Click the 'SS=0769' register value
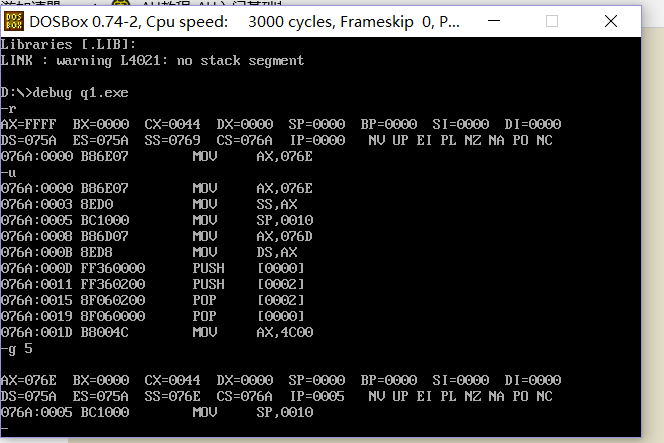This screenshot has width=664, height=443. pyautogui.click(x=172, y=141)
